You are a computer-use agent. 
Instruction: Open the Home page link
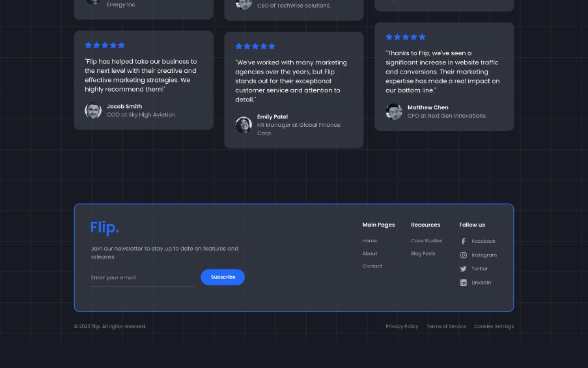[x=370, y=240]
